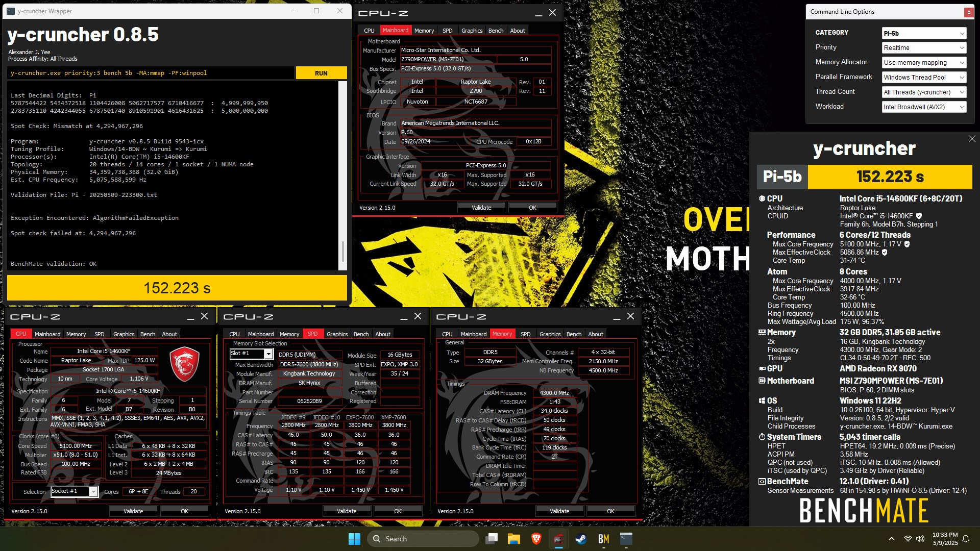Open the Thread Count dropdown
Screen dimensions: 980x551
924,92
